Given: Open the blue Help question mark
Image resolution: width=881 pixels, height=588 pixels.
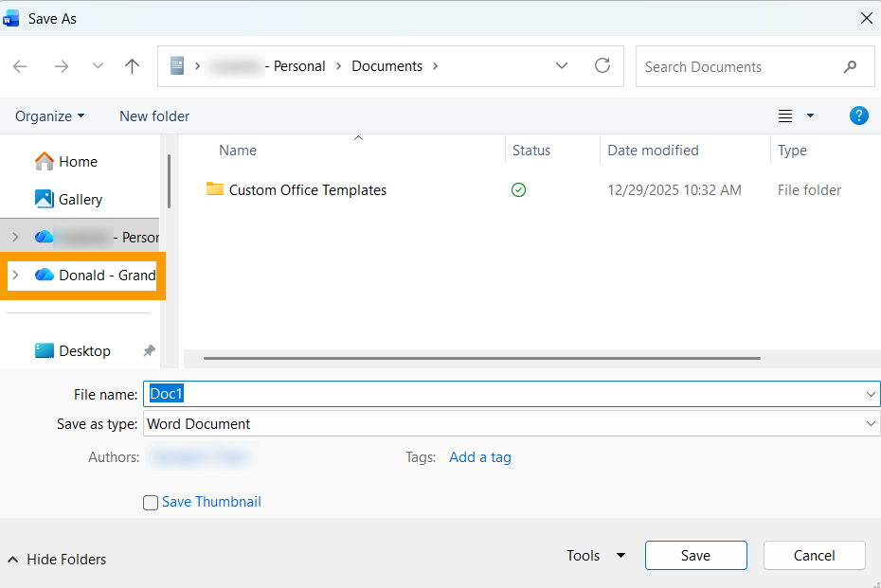Looking at the screenshot, I should (x=858, y=116).
